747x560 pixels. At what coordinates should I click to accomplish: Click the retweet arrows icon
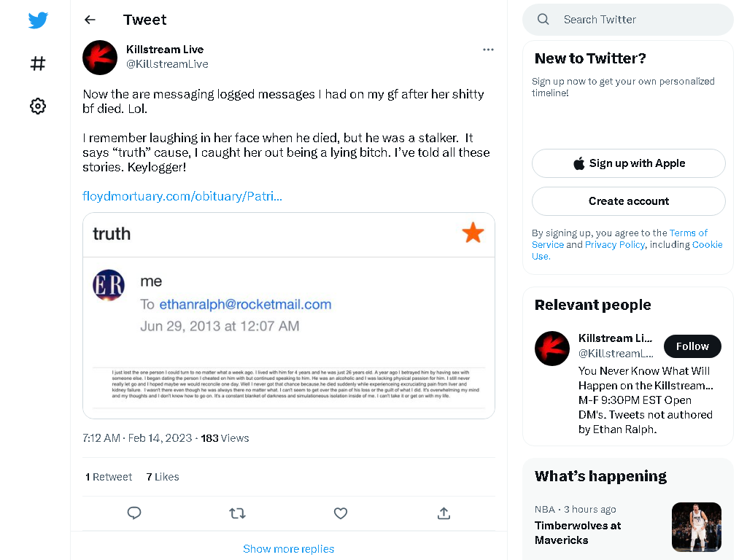[x=237, y=513]
